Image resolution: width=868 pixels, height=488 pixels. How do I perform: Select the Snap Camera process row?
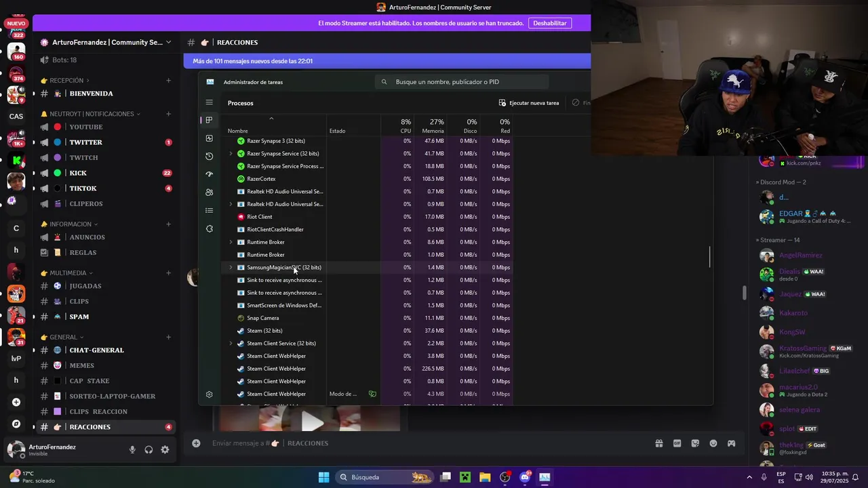click(x=368, y=318)
